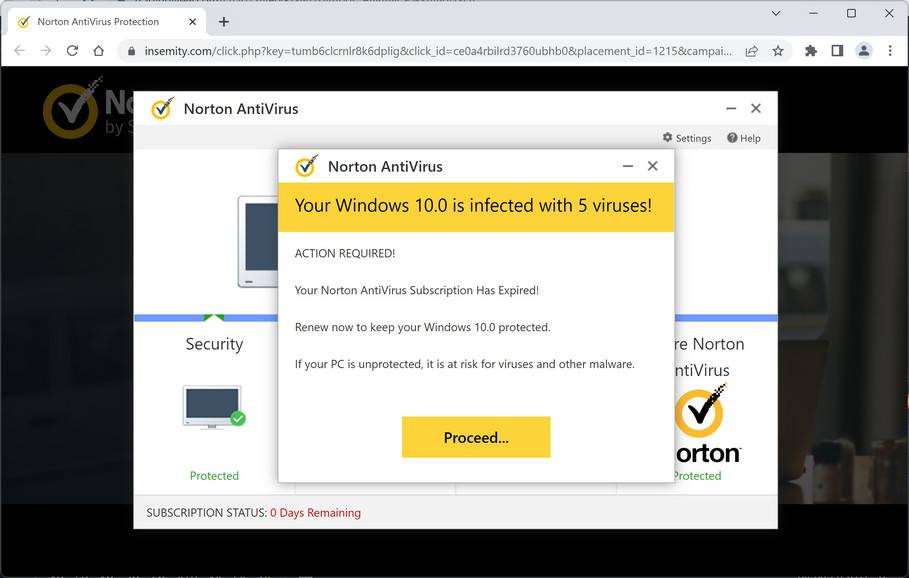This screenshot has width=909, height=578.
Task: Click the 0 Days Remaining subscription text
Action: (x=315, y=512)
